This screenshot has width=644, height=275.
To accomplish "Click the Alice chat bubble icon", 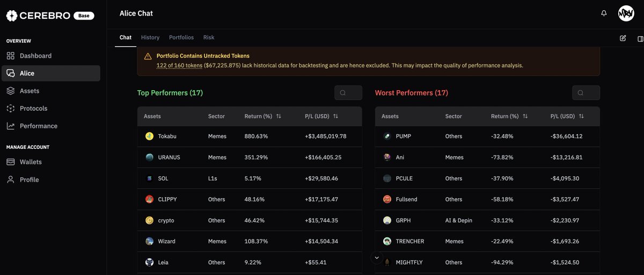I will click(x=11, y=74).
